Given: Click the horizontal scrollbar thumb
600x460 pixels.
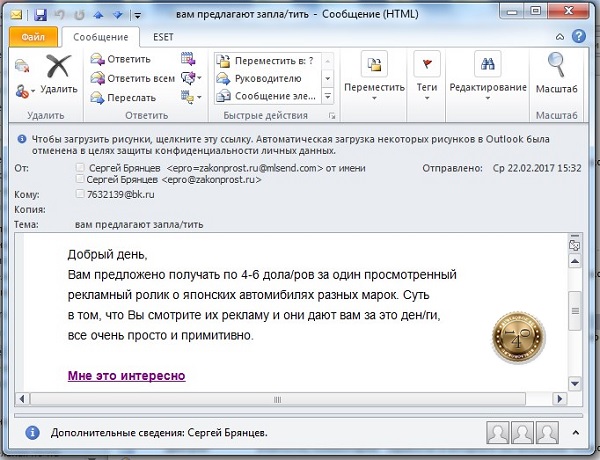Looking at the screenshot, I should click(278, 400).
